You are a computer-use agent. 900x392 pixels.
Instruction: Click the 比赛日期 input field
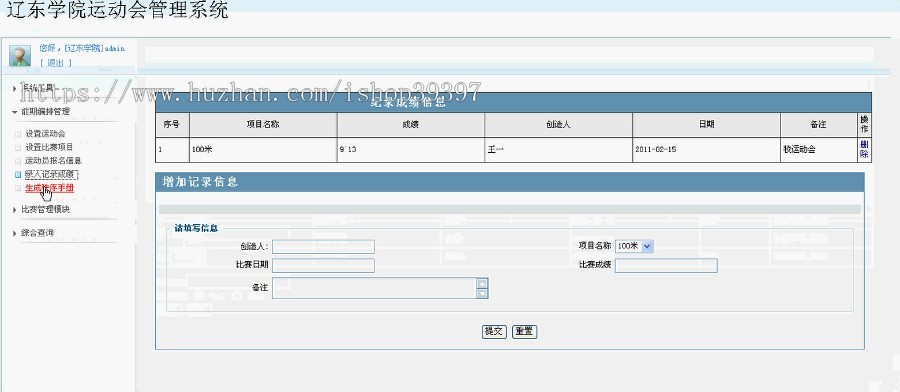[323, 265]
